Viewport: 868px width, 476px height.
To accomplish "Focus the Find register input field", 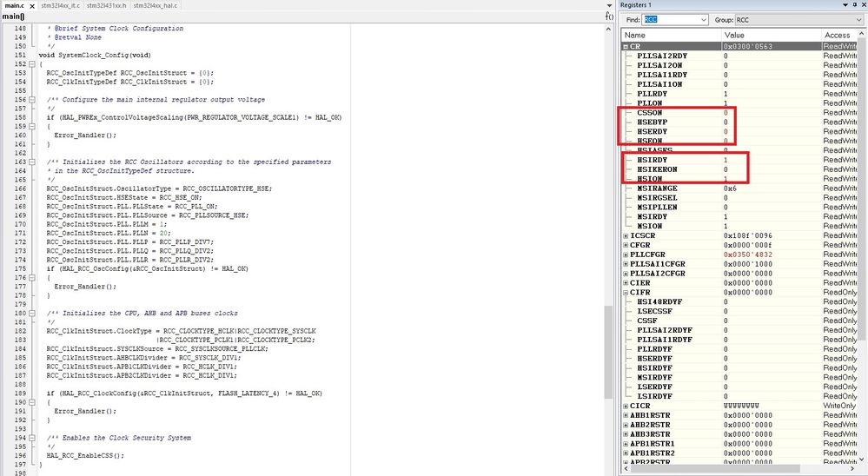I will [x=671, y=20].
